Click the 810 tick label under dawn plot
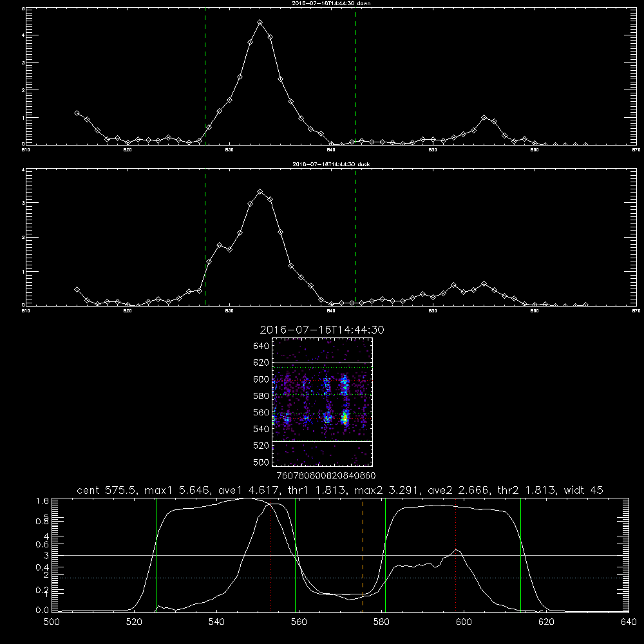Image resolution: width=644 pixels, height=644 pixels. coord(26,150)
